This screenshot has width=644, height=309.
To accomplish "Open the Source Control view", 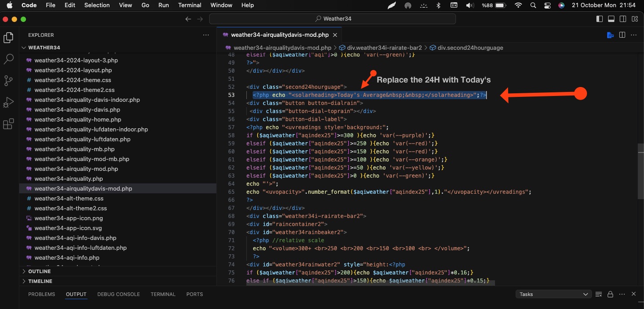I will (9, 80).
